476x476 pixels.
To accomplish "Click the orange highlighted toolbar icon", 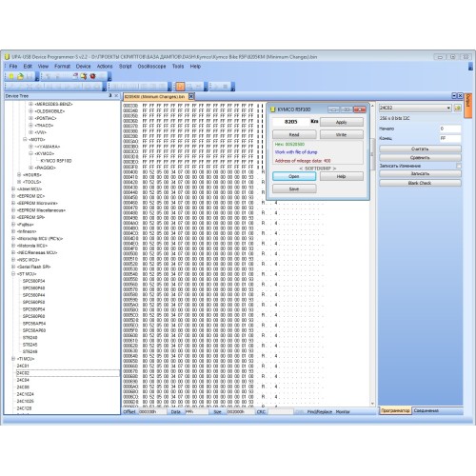I will pos(180,87).
